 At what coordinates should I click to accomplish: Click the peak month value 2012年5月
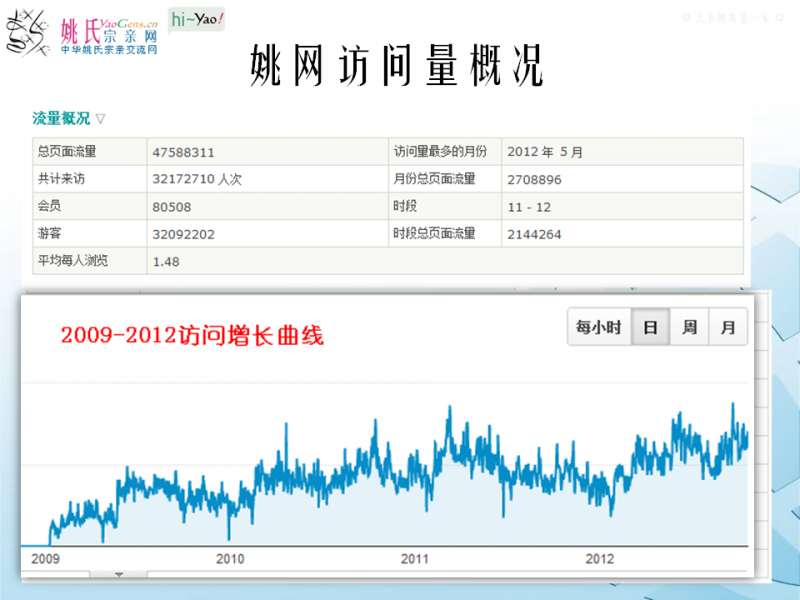pyautogui.click(x=545, y=152)
